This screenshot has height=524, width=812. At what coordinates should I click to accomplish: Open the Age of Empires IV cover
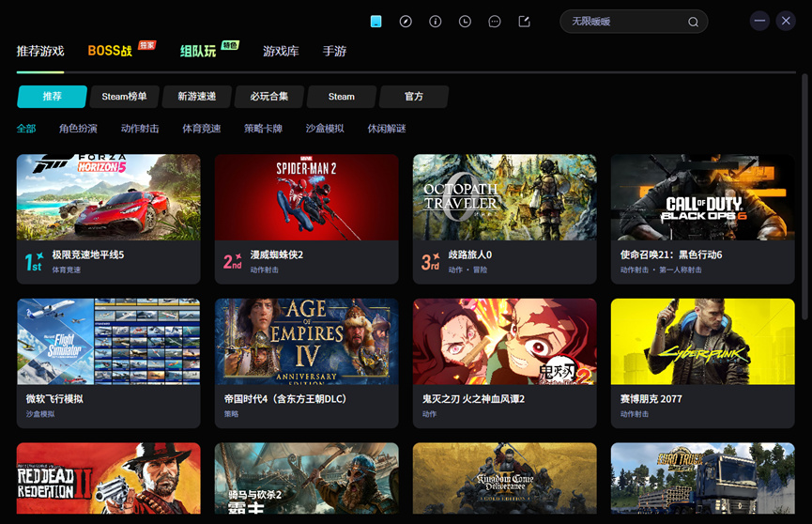click(x=307, y=341)
